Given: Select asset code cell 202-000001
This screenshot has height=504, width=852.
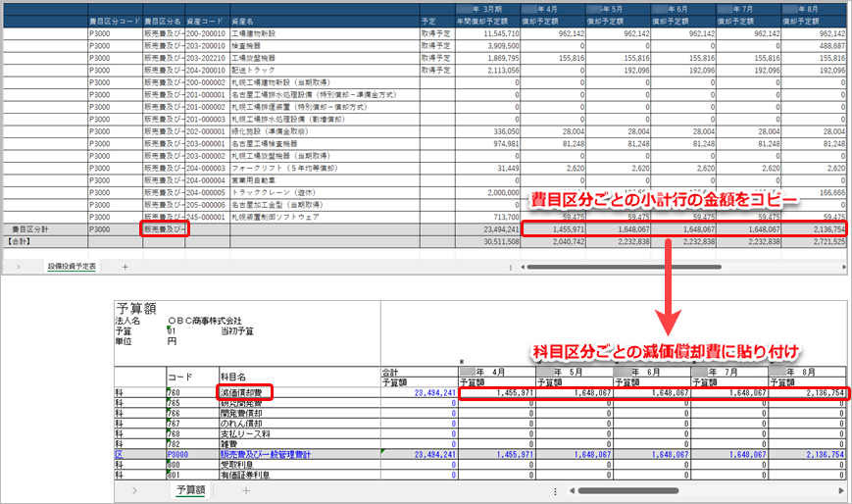Looking at the screenshot, I should 207,131.
